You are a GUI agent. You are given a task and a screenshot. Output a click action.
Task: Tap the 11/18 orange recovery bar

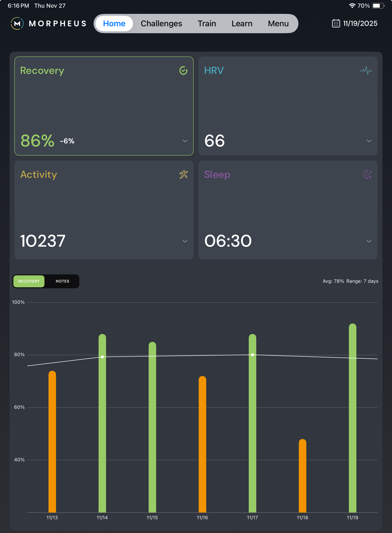point(302,476)
